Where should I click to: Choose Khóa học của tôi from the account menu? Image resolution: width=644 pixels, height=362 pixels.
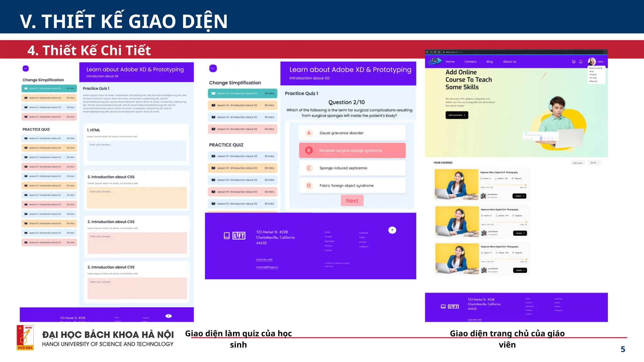[x=596, y=68]
